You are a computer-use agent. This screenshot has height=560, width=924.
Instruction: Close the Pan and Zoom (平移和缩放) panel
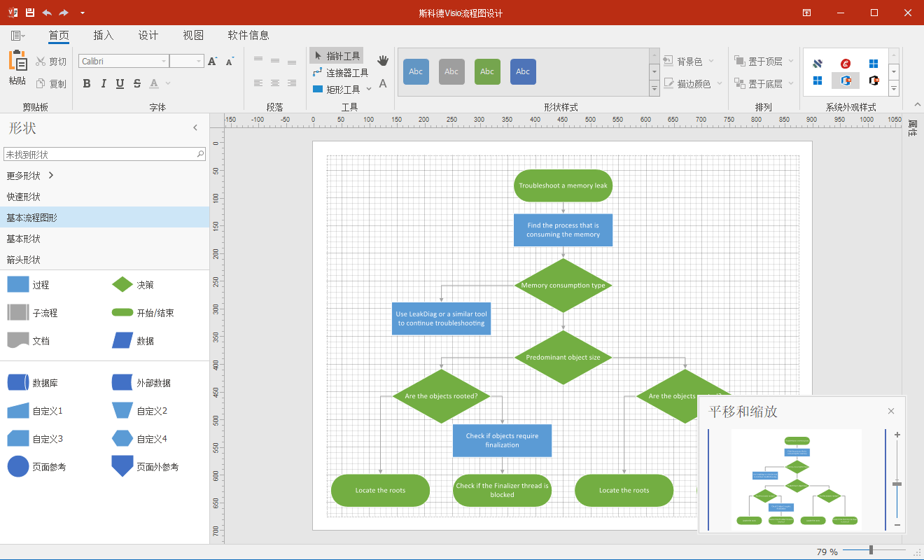tap(891, 412)
